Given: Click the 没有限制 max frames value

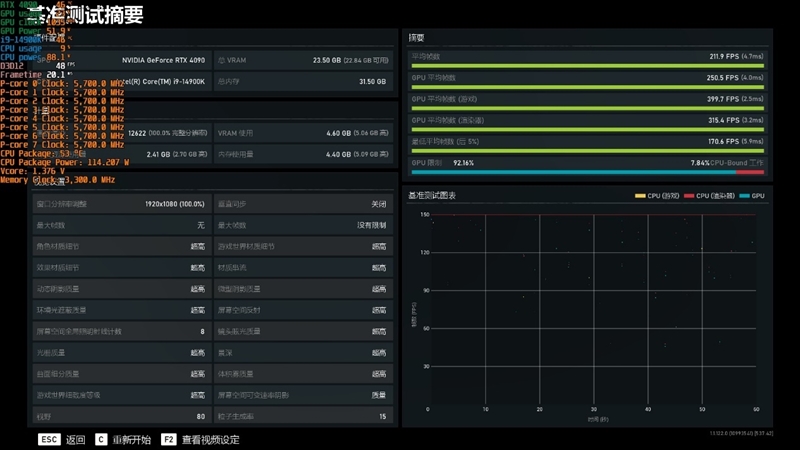Looking at the screenshot, I should click(371, 225).
